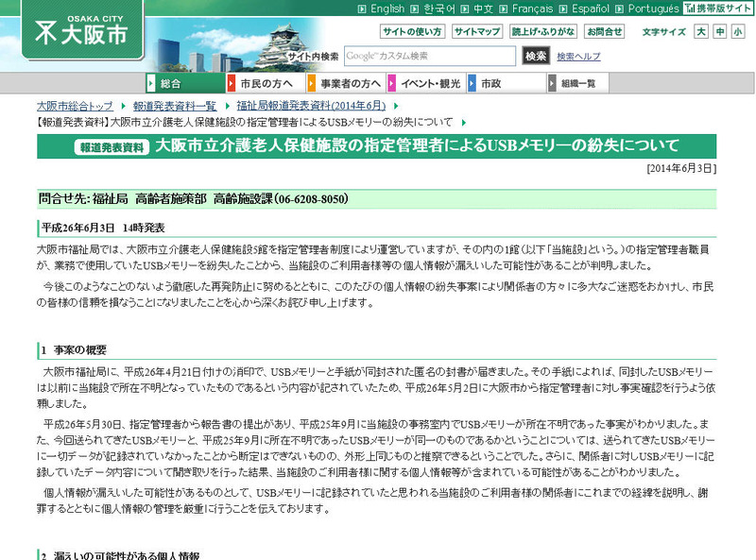The width and height of the screenshot is (756, 560).
Task: Open 福祉局報道発表資料(2014年6月) breadcrumb
Action: point(313,105)
